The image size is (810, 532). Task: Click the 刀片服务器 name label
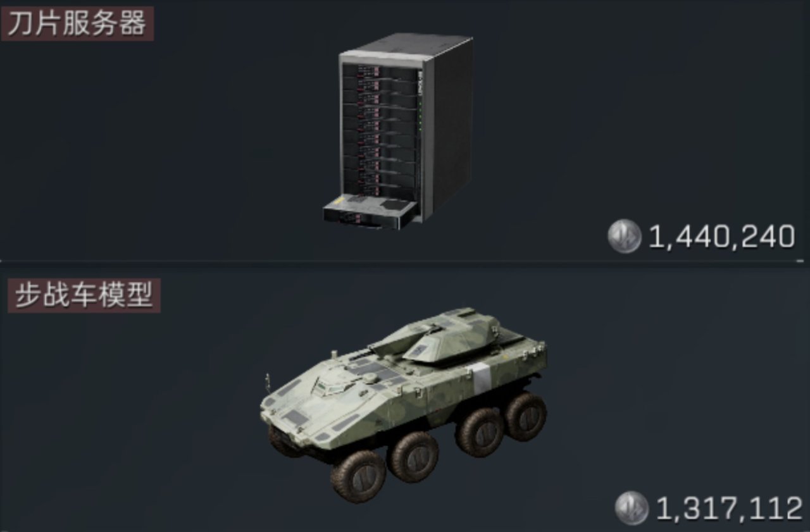pyautogui.click(x=77, y=23)
